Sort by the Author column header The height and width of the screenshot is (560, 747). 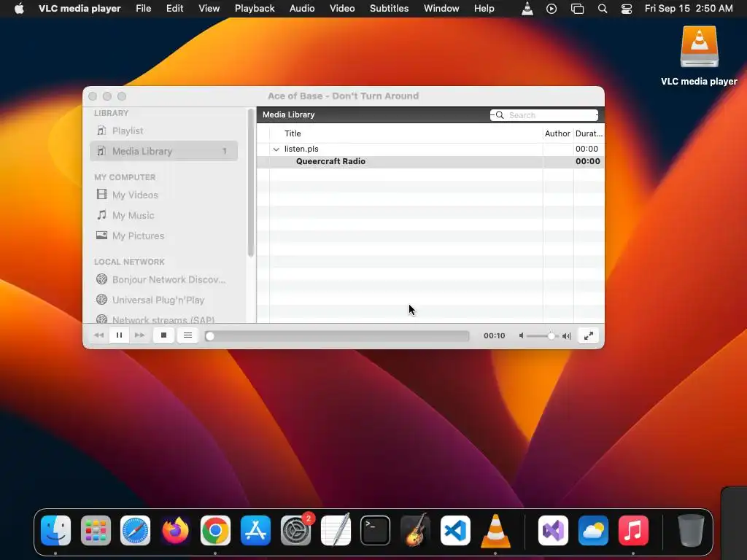click(x=557, y=134)
